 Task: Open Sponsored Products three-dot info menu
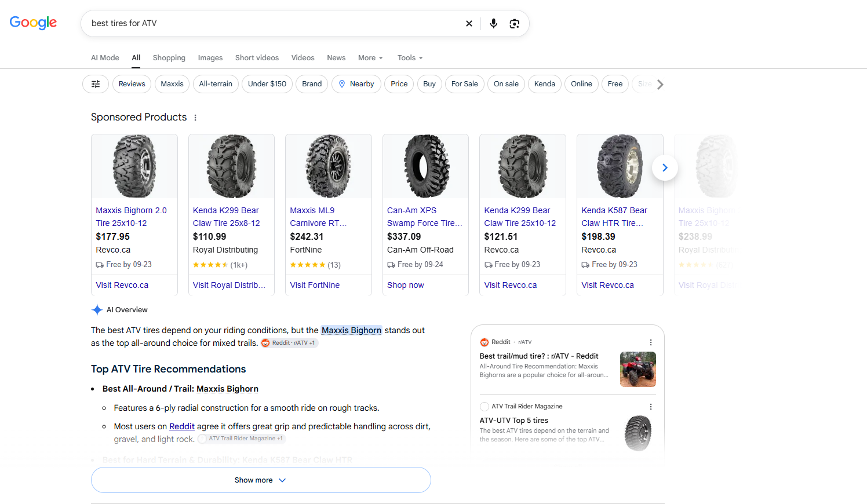click(x=195, y=118)
